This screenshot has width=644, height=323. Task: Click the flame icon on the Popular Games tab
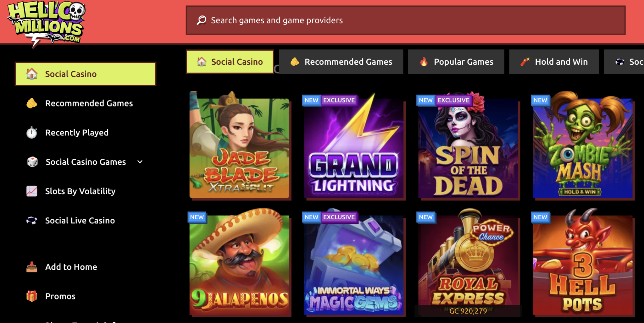click(x=424, y=62)
